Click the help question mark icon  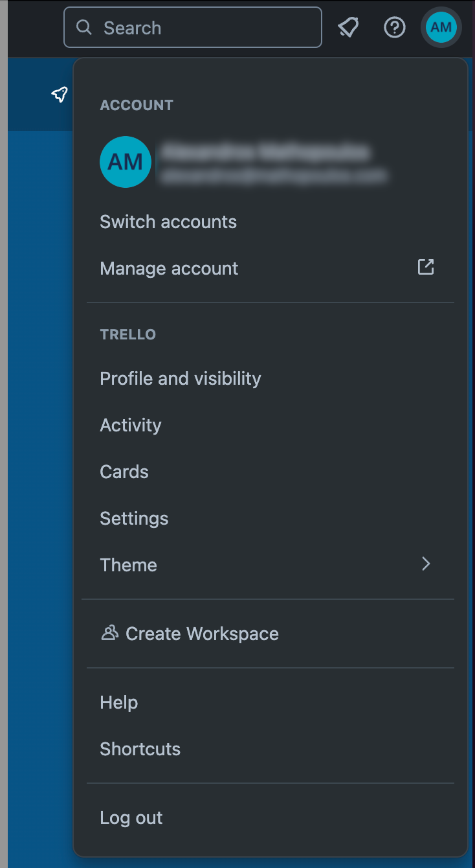click(x=394, y=27)
